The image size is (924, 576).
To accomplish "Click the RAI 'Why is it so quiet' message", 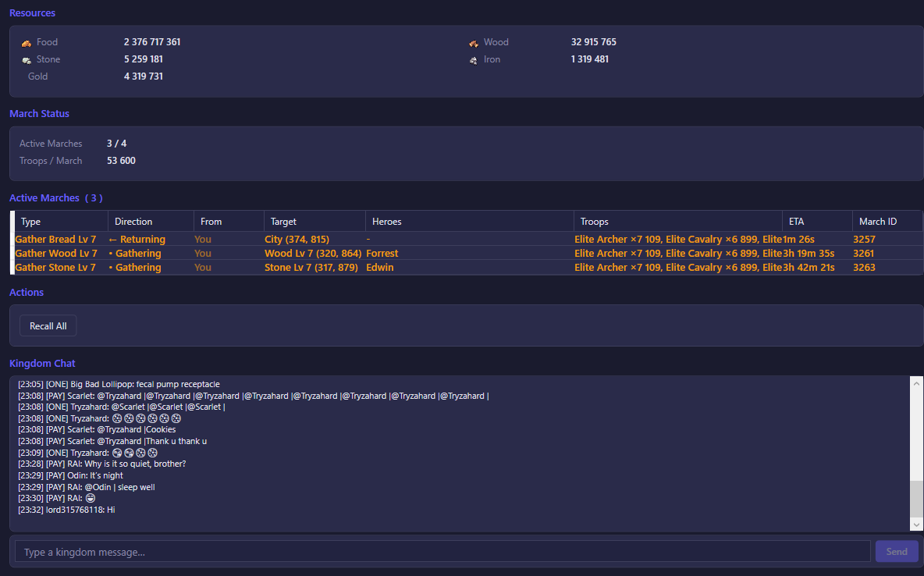I will (102, 464).
